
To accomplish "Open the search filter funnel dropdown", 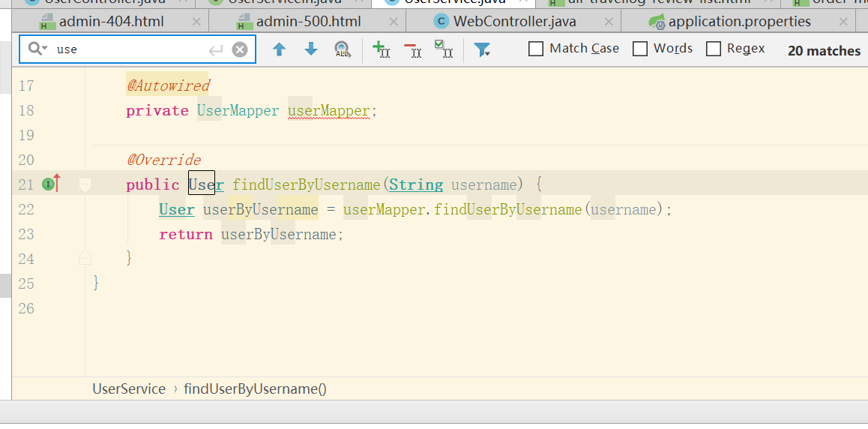I will [x=482, y=49].
